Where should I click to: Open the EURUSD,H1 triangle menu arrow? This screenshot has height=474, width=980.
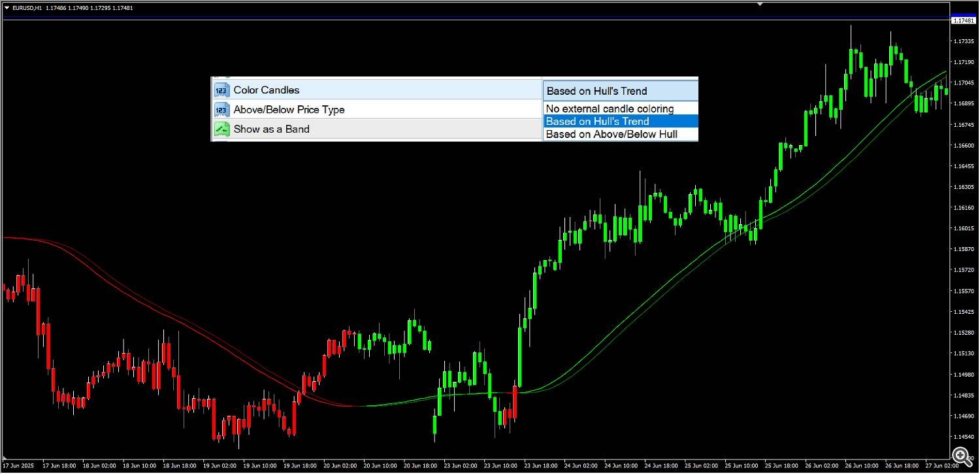[x=7, y=8]
